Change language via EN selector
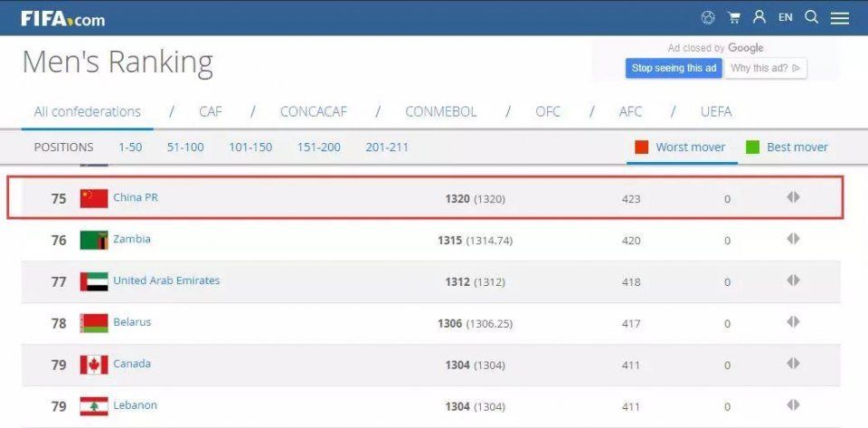The image size is (868, 428). [x=785, y=17]
